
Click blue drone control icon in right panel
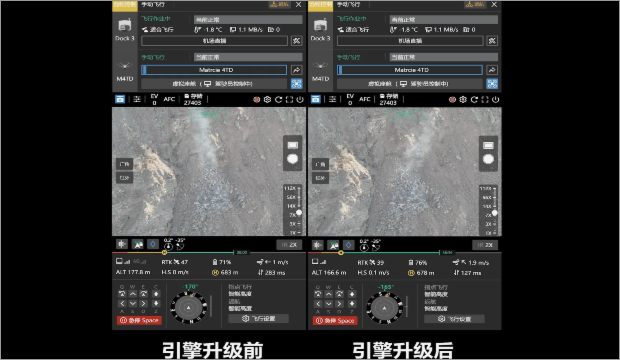point(492,83)
